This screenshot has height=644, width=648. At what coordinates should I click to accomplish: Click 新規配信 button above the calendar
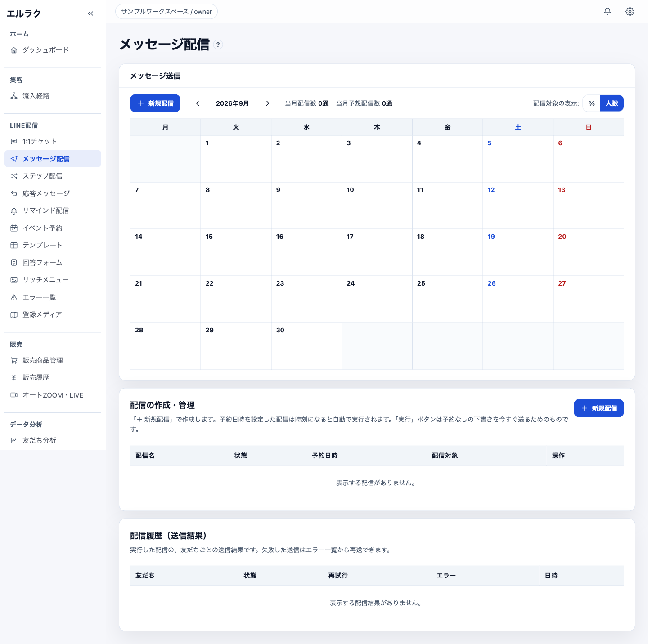click(x=155, y=103)
